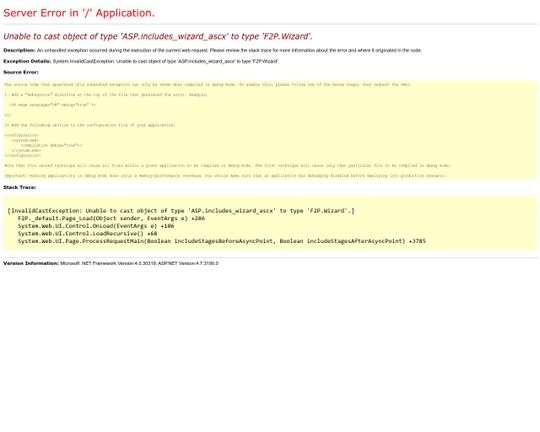Click the first line of source error box
Image resolution: width=540 pixels, height=432 pixels.
tap(207, 84)
